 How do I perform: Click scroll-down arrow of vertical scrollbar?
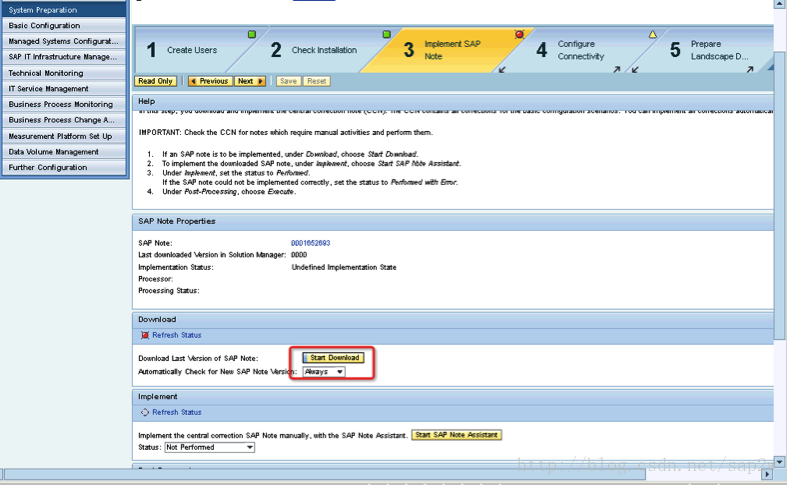click(779, 461)
